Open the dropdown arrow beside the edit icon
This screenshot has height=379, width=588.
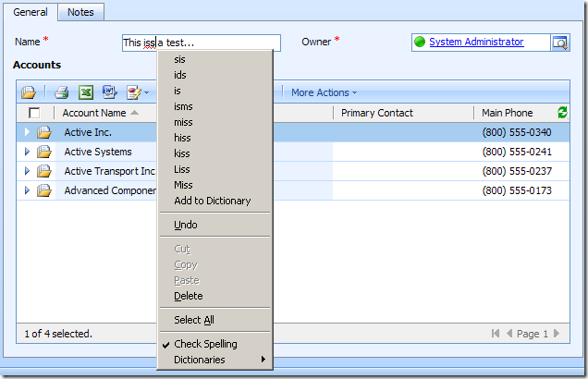147,93
